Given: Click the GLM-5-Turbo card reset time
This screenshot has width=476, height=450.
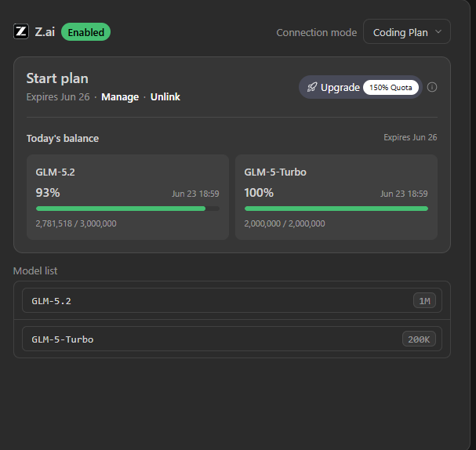Looking at the screenshot, I should tap(404, 194).
